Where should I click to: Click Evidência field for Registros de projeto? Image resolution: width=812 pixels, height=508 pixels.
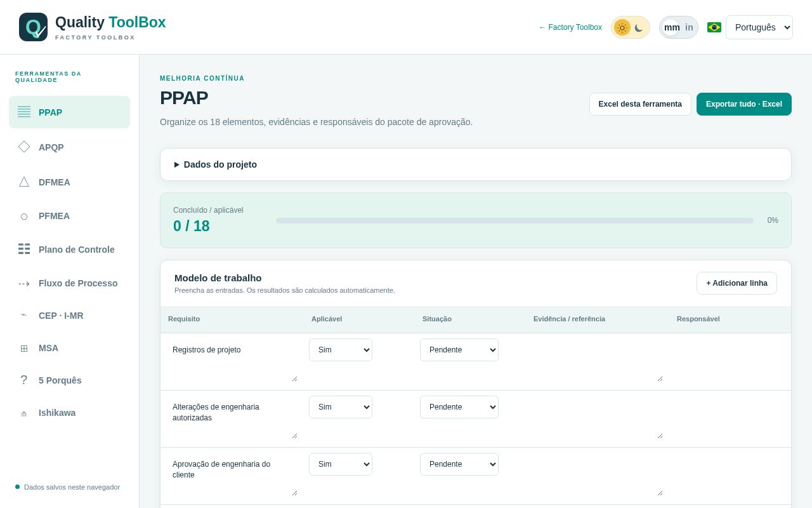point(598,361)
